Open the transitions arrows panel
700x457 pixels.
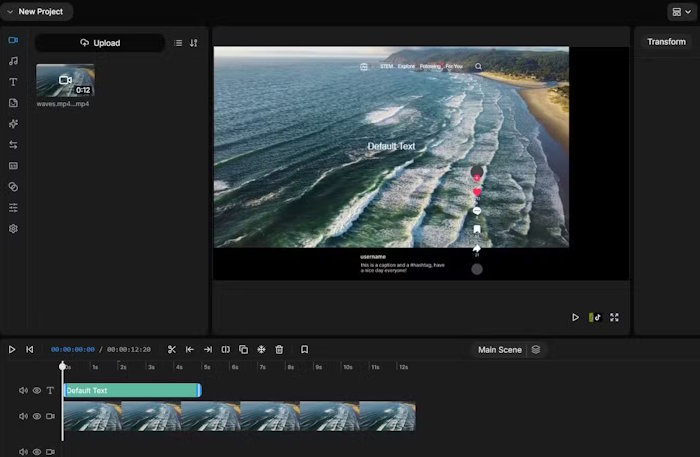point(13,145)
